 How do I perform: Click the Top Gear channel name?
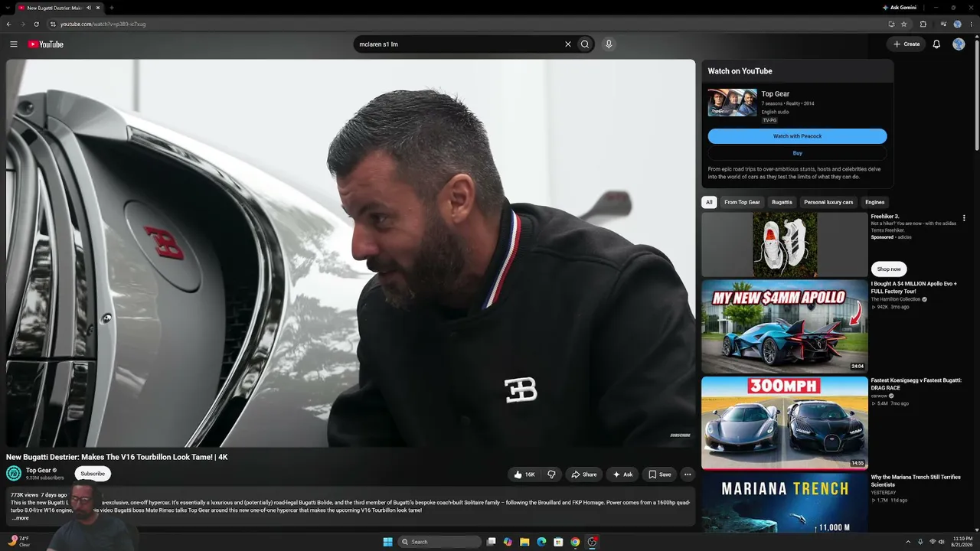coord(38,471)
